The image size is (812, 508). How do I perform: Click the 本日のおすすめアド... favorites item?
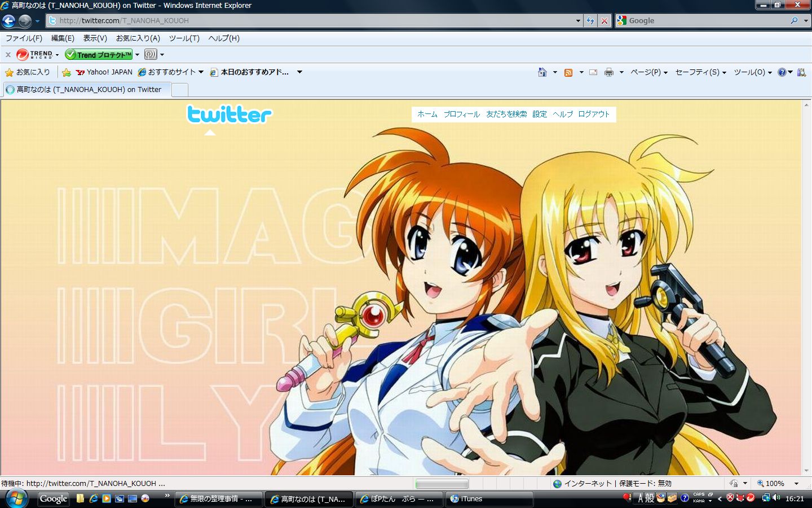click(x=249, y=72)
